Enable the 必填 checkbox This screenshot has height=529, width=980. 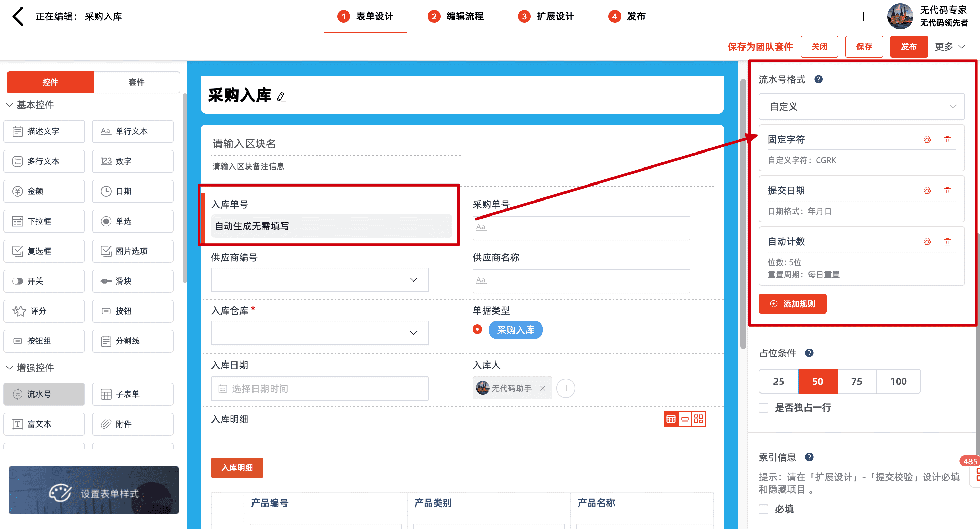pyautogui.click(x=764, y=509)
